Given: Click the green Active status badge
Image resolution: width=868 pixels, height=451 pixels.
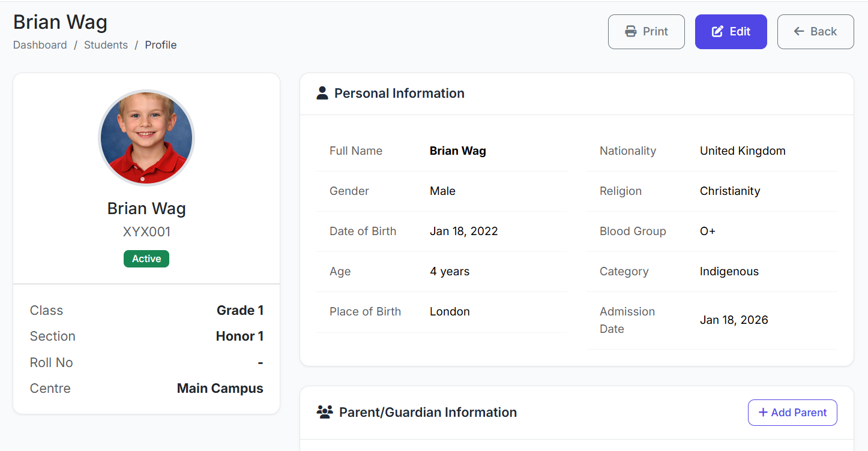Looking at the screenshot, I should coord(146,258).
